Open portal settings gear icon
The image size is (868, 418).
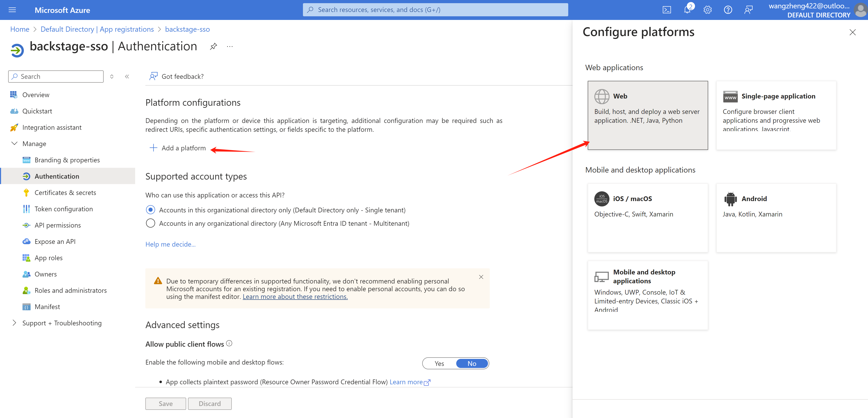coord(707,10)
